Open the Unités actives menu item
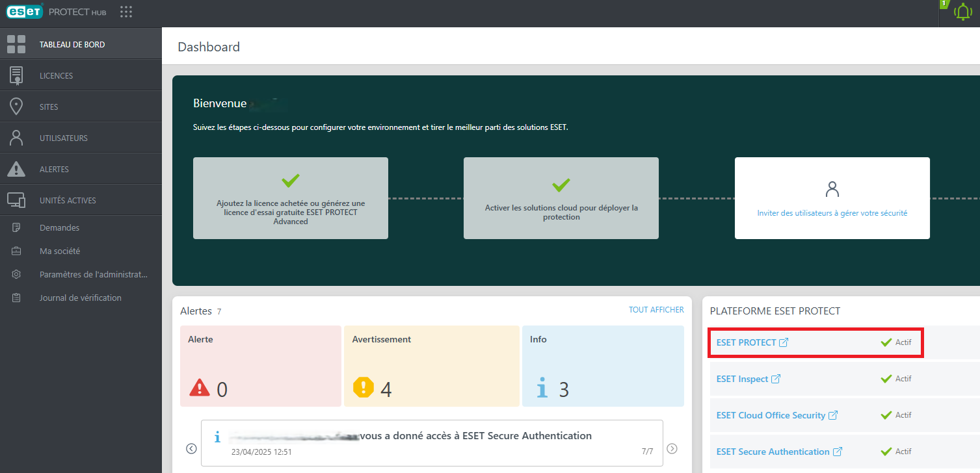This screenshot has width=980, height=473. (x=81, y=200)
